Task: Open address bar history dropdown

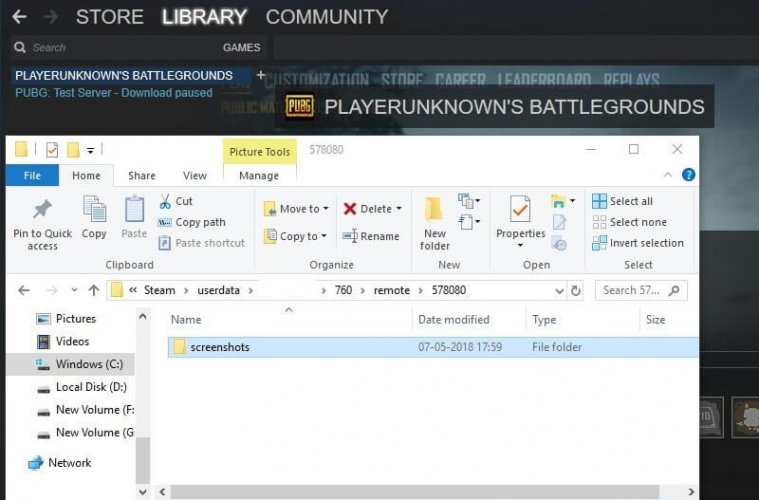Action: coord(559,291)
